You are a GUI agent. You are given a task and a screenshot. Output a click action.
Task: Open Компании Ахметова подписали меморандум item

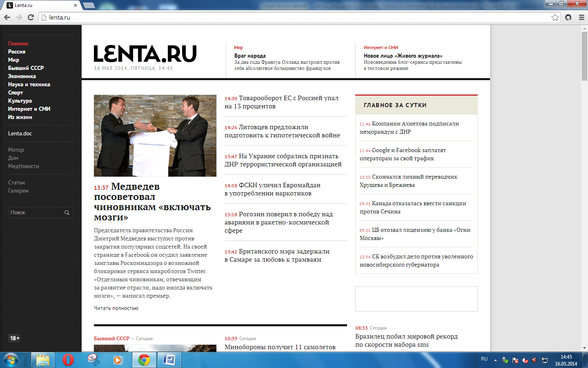(x=409, y=128)
